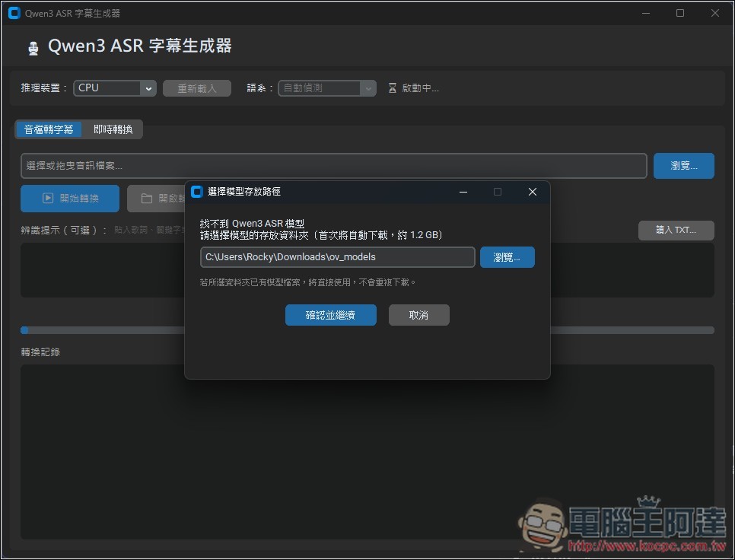Click the hourglass 啟動中 status icon

click(391, 87)
